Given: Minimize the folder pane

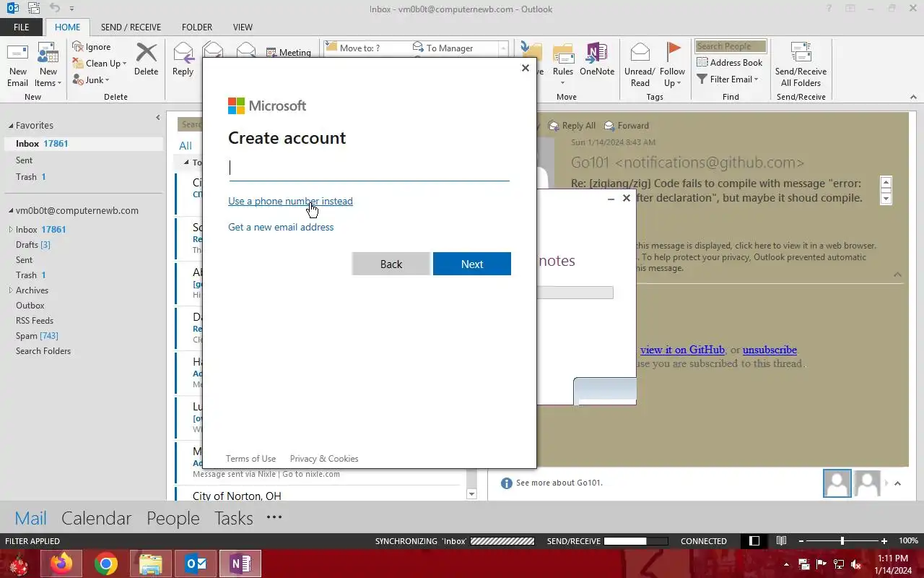Looking at the screenshot, I should click(158, 118).
